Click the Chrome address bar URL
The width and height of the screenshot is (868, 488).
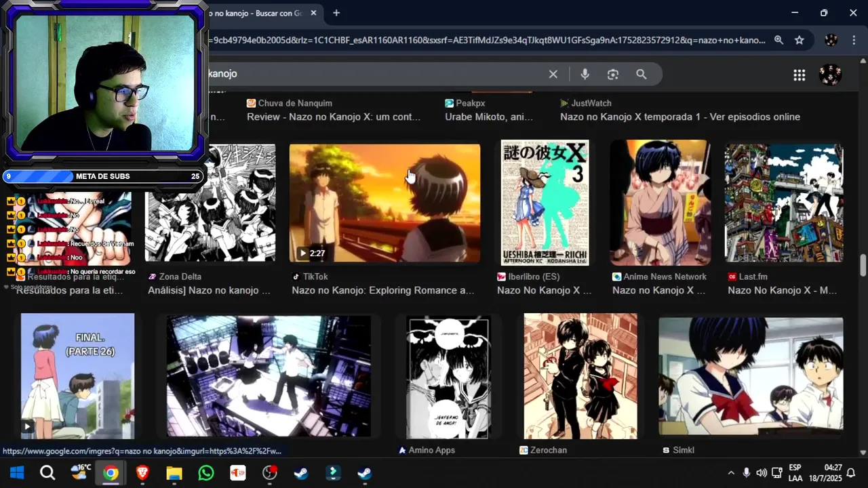[487, 40]
